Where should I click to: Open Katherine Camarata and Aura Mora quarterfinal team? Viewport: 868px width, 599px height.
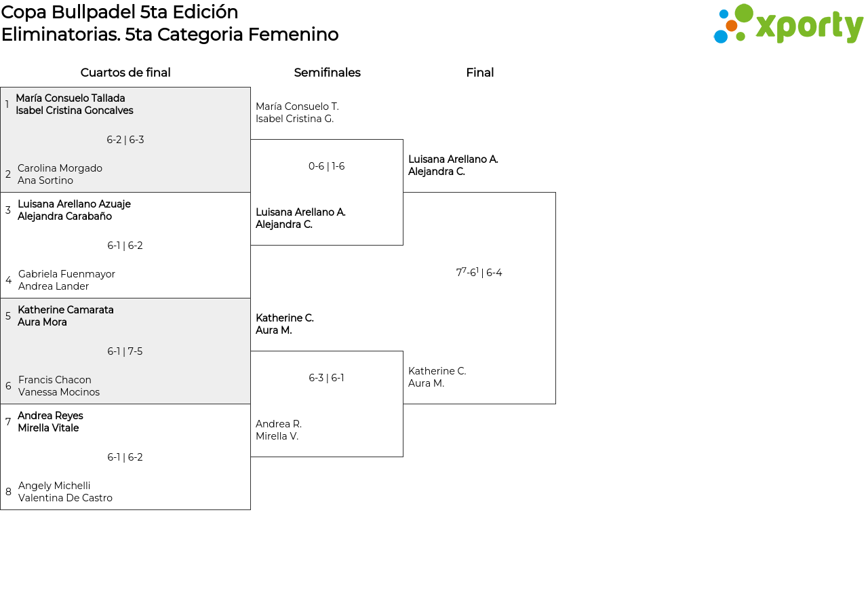pos(65,316)
